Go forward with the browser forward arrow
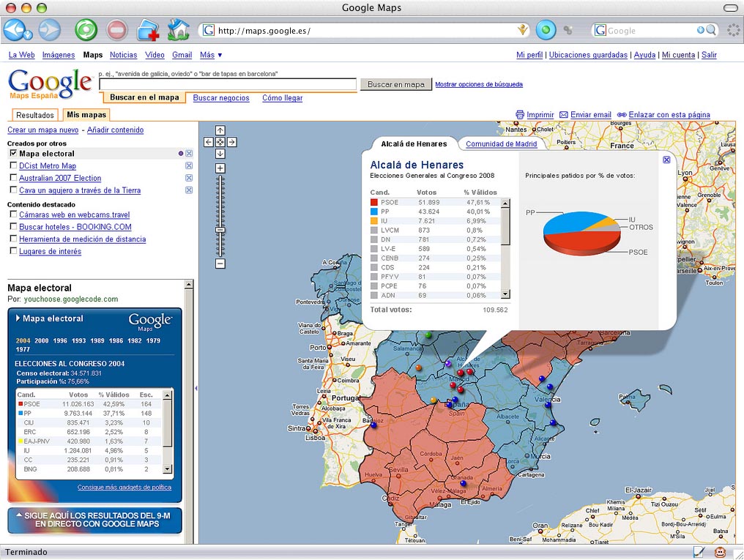This screenshot has width=744, height=560. tap(49, 30)
